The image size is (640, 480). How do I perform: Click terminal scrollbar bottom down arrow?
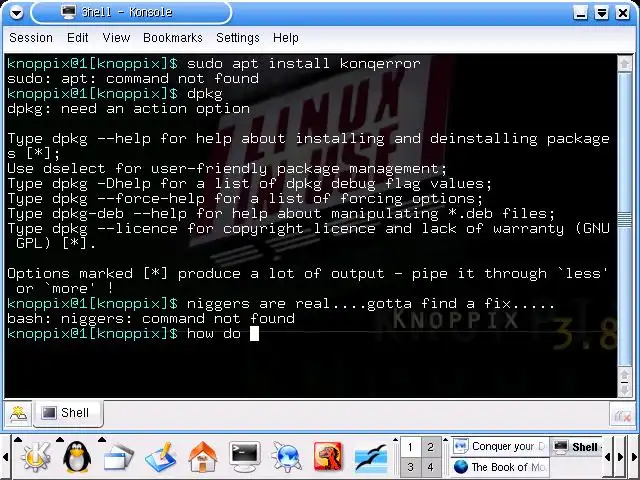pyautogui.click(x=624, y=390)
